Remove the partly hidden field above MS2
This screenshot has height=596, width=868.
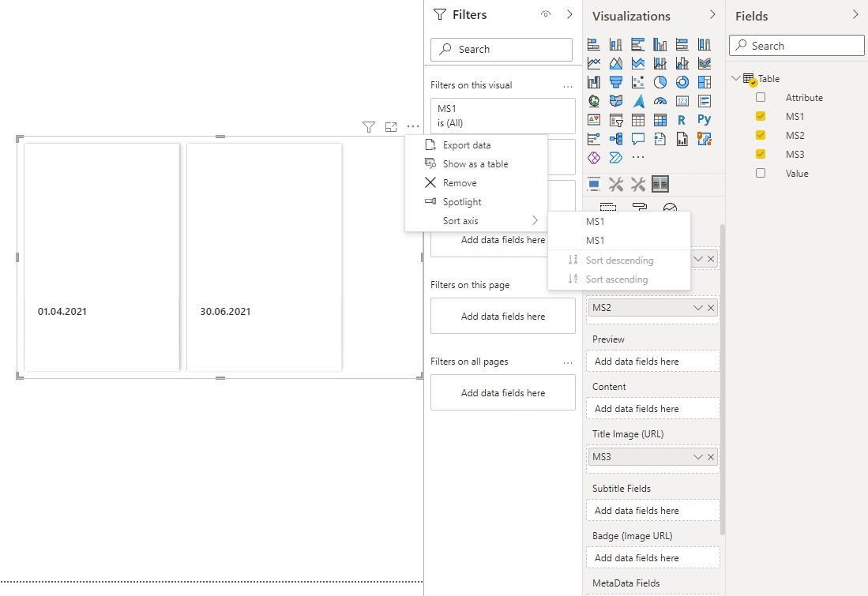pos(711,259)
